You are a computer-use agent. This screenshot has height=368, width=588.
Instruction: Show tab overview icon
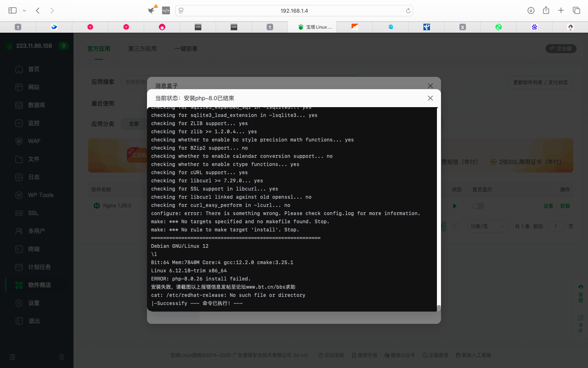(x=576, y=11)
